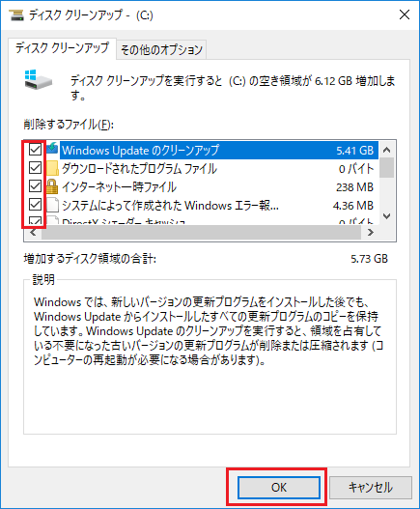The height and width of the screenshot is (509, 420).
Task: Switch to the その他のオプション tab
Action: (x=161, y=49)
